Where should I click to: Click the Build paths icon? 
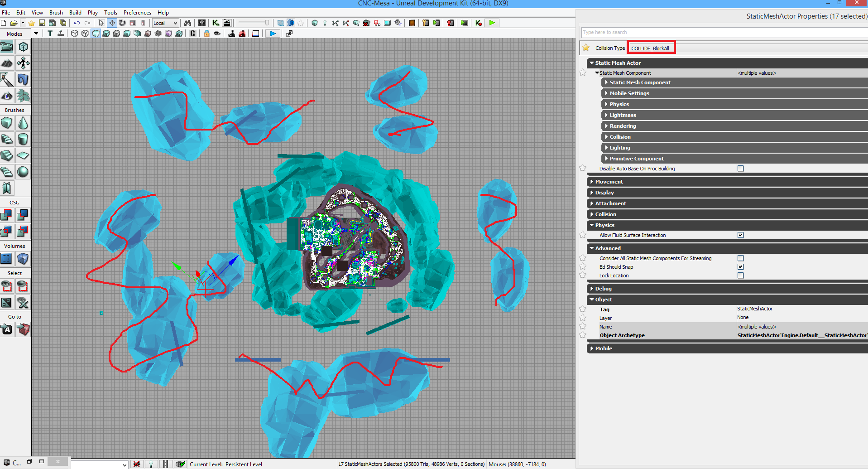point(336,23)
